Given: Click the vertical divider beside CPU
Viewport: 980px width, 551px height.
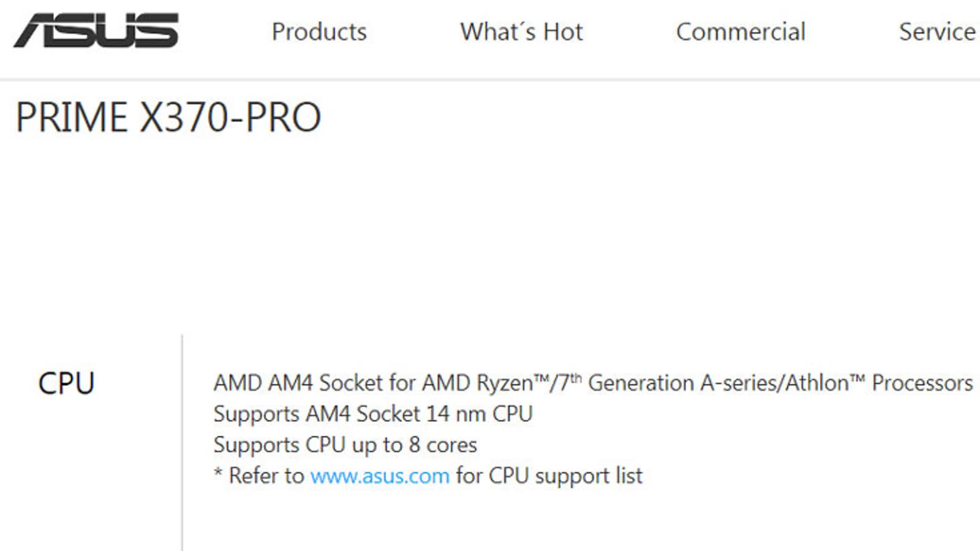Looking at the screenshot, I should coord(182,441).
